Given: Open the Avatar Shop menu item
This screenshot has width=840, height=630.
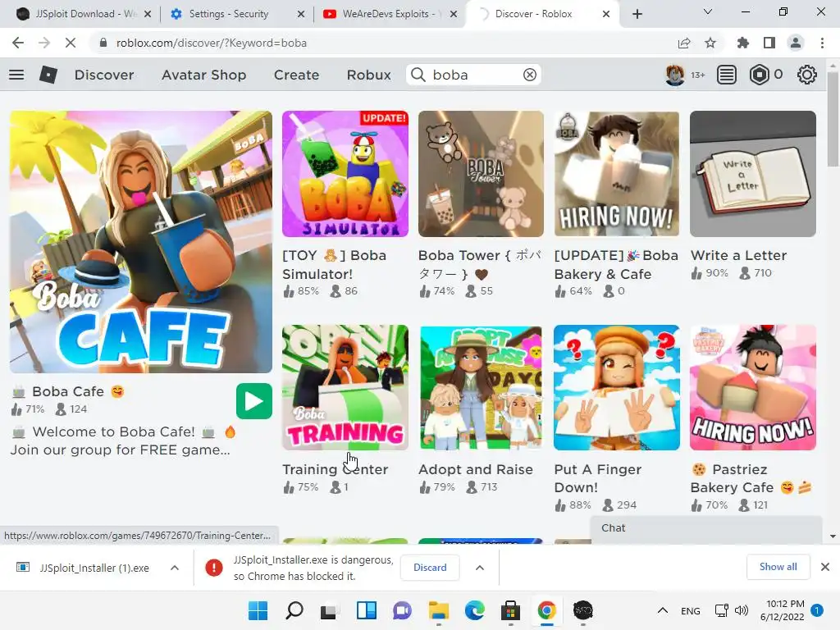Looking at the screenshot, I should (204, 75).
